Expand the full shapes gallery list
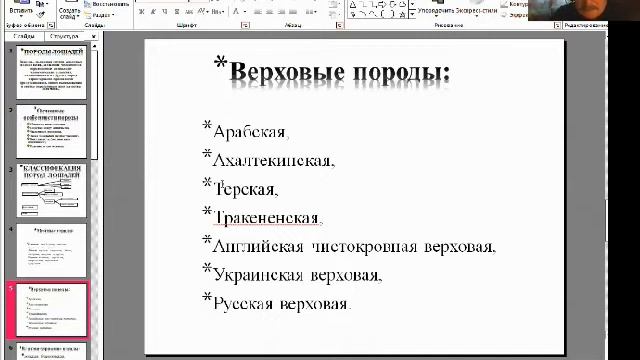The width and height of the screenshot is (640, 360). (412, 14)
